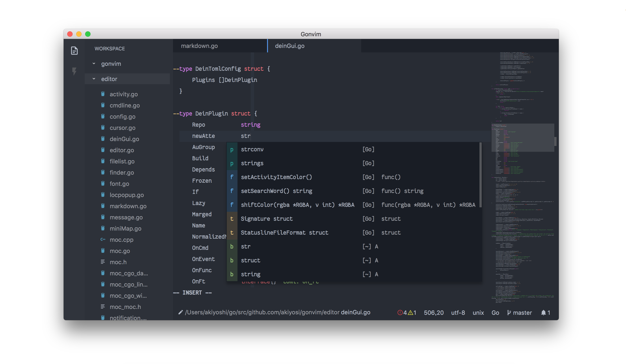Click the highlighted minimap viewport region
626x364 pixels.
point(522,137)
